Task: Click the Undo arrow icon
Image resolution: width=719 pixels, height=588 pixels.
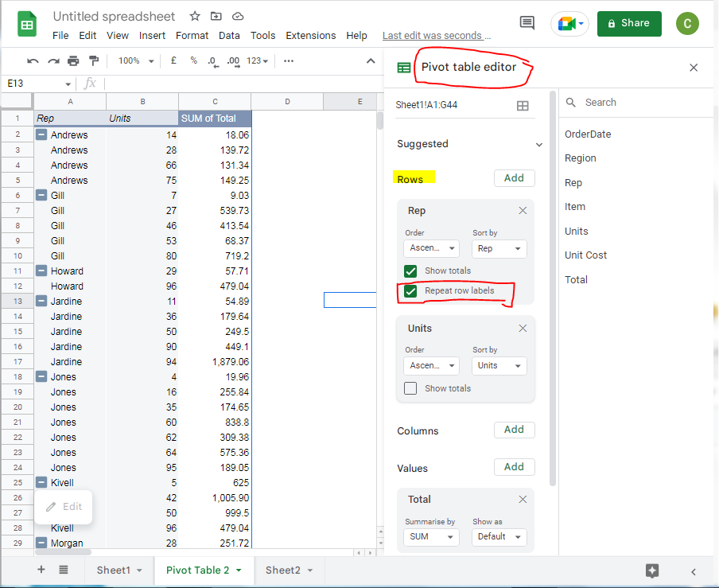Action: point(32,60)
